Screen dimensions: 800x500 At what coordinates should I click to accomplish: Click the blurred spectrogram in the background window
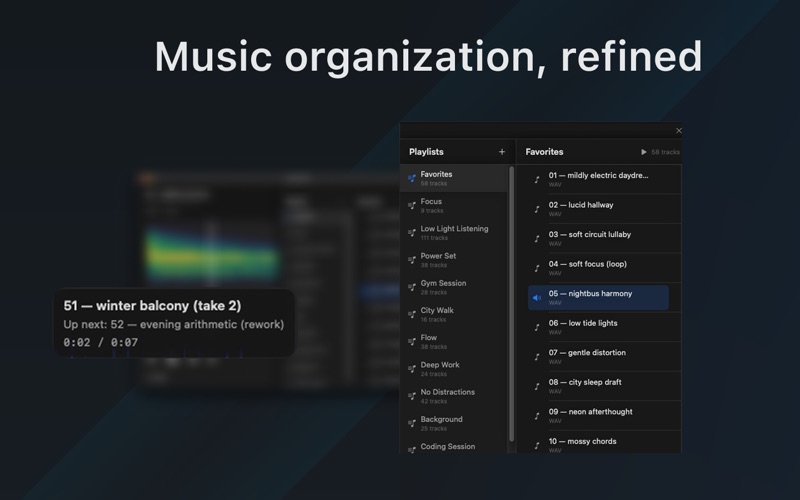pyautogui.click(x=211, y=254)
